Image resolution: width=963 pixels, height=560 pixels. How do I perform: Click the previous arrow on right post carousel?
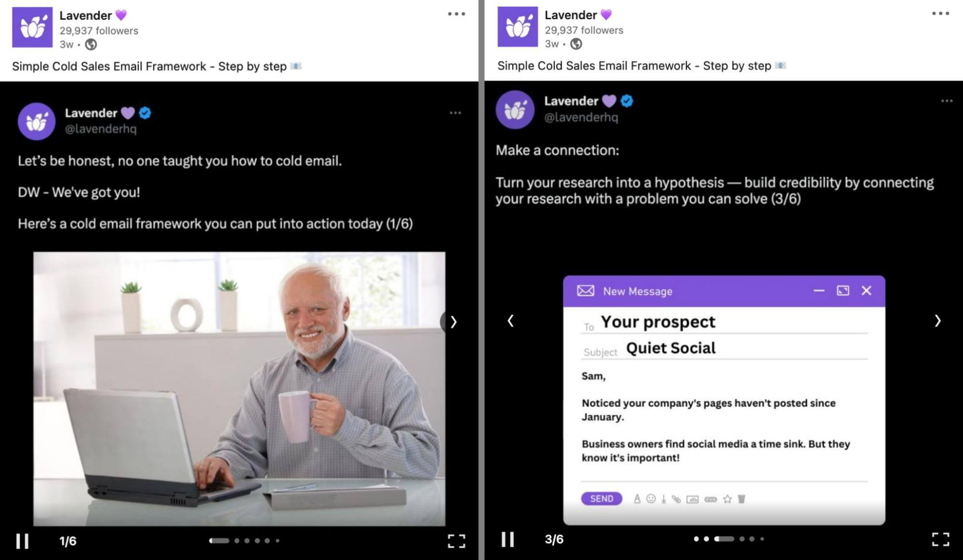coord(510,320)
